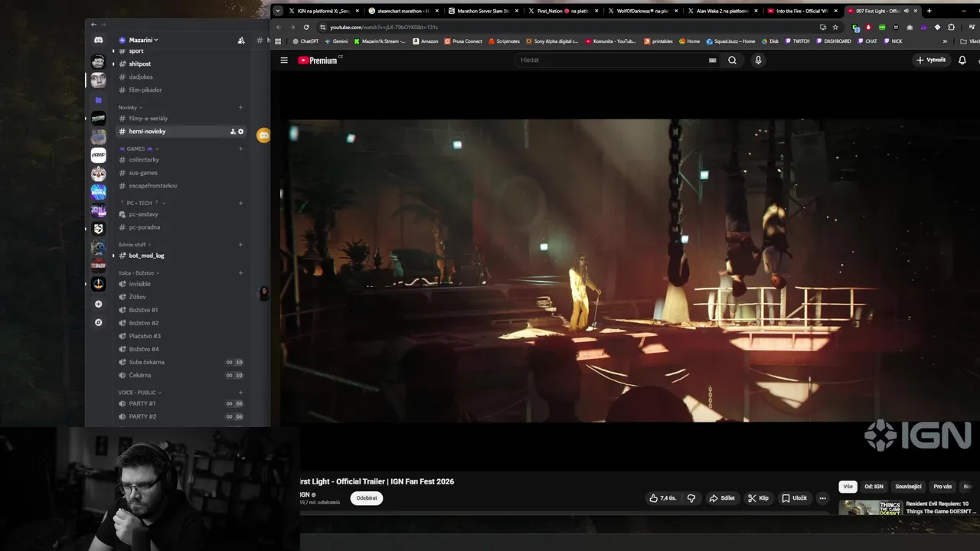980x551 pixels.
Task: Dislike the video with thumbs-down
Action: [x=691, y=498]
